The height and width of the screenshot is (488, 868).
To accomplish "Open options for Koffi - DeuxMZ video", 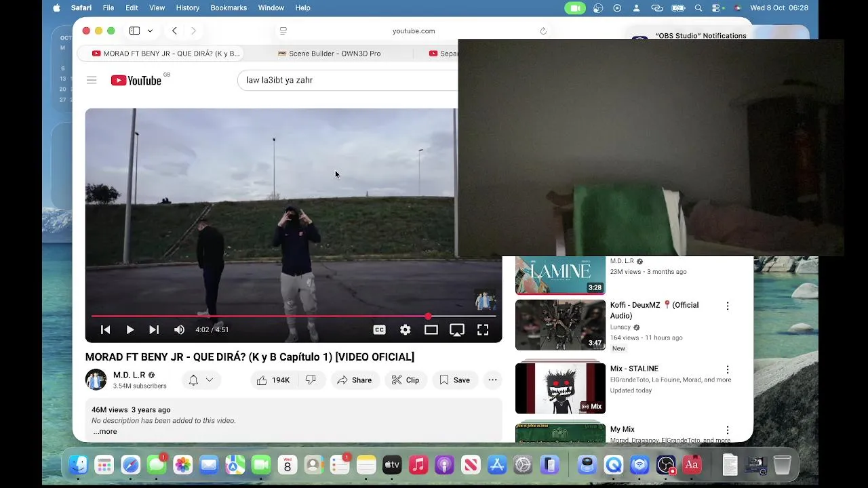I will coord(728,306).
